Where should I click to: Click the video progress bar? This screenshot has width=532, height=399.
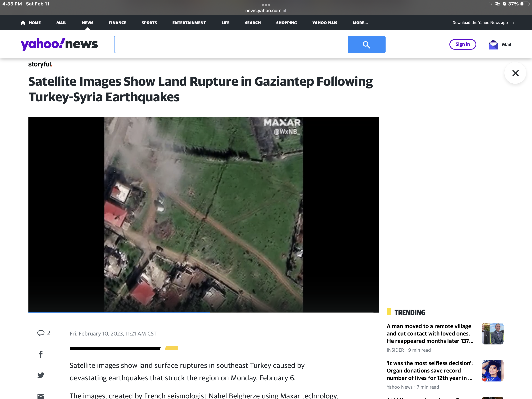[203, 312]
